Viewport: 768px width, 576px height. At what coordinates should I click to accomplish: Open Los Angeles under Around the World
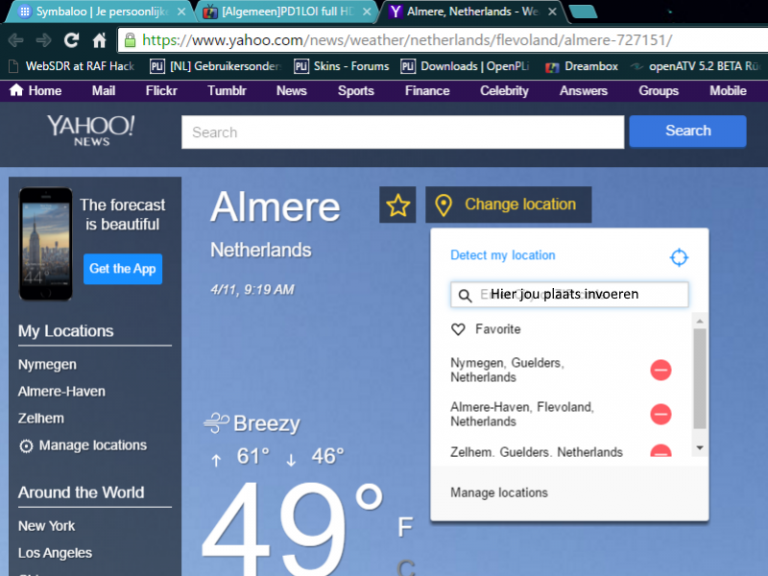pos(55,553)
